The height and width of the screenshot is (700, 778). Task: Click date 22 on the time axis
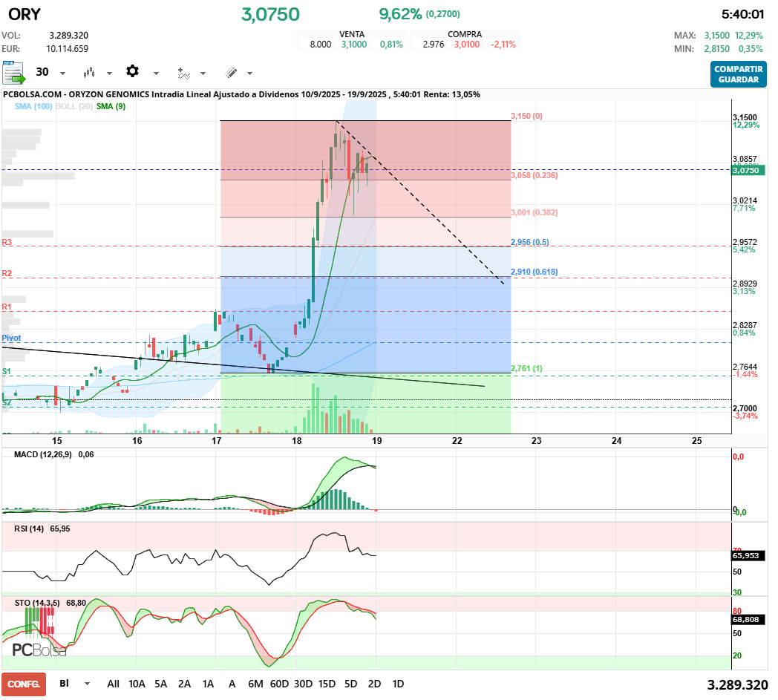[x=457, y=440]
